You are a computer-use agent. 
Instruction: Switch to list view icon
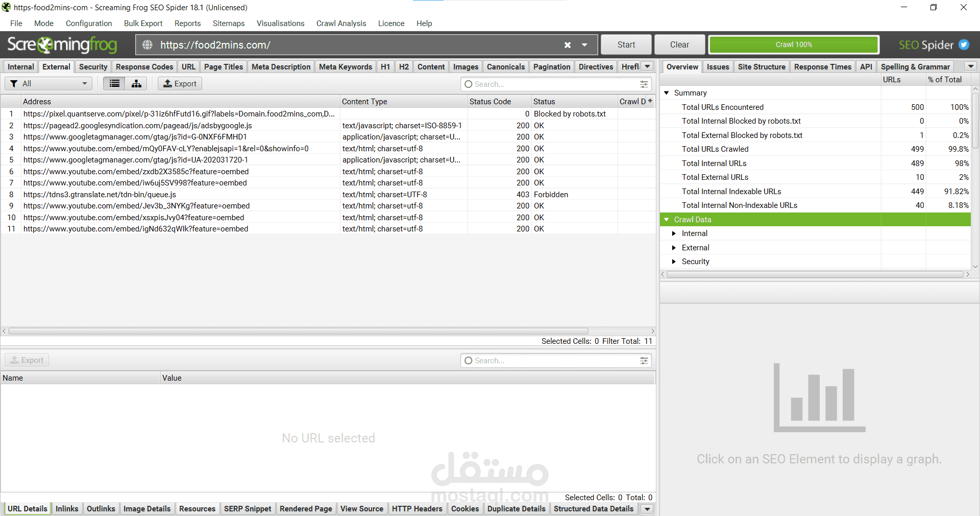point(114,84)
